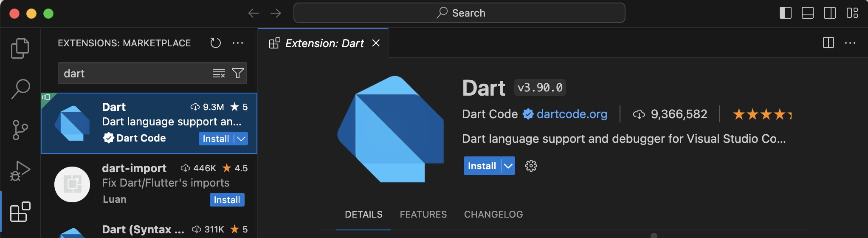Open Install dropdown arrow on extension page
Screen dimensions: 868x238
click(508, 166)
